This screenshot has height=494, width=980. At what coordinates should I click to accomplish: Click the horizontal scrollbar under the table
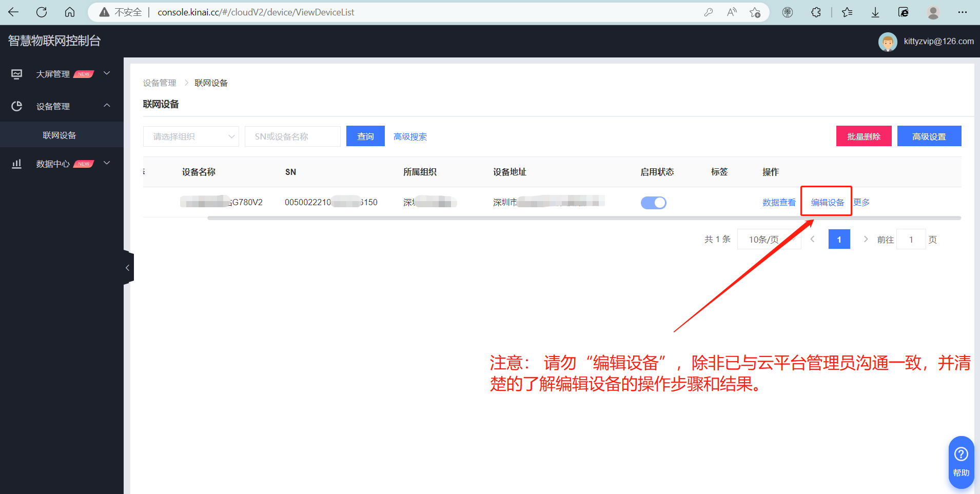coord(584,218)
